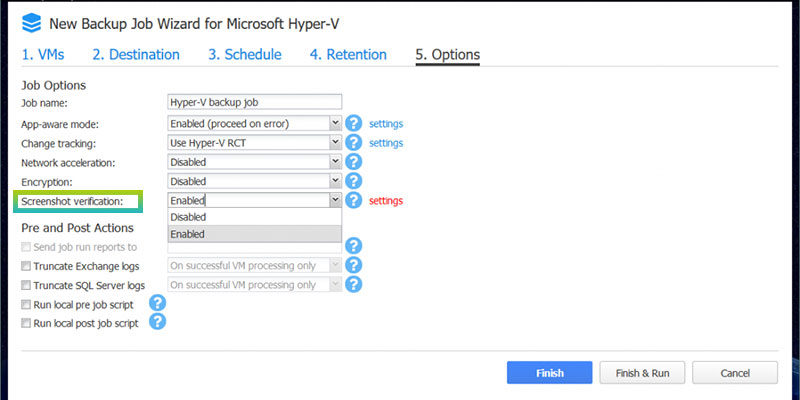Screen dimensions: 800x400
Task: Go to the 4. Retention step
Action: click(348, 55)
